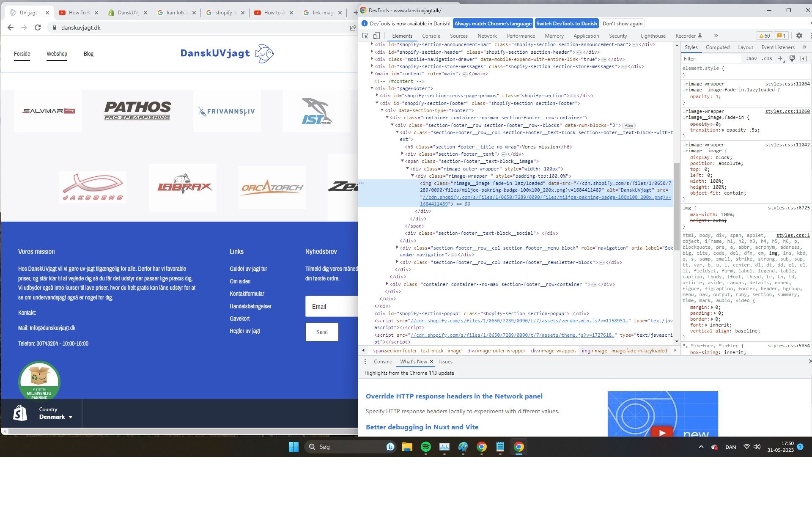Open DevTools settings gear
Screen dimensions: 812x511
[799, 36]
